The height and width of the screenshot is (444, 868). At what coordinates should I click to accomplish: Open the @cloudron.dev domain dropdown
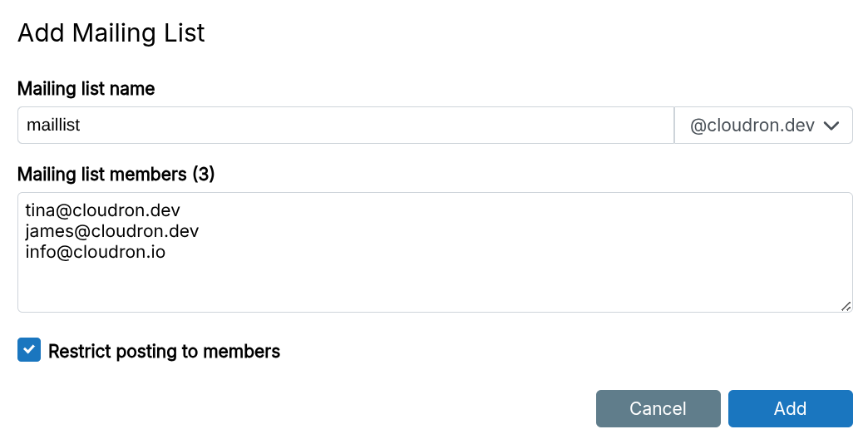763,126
